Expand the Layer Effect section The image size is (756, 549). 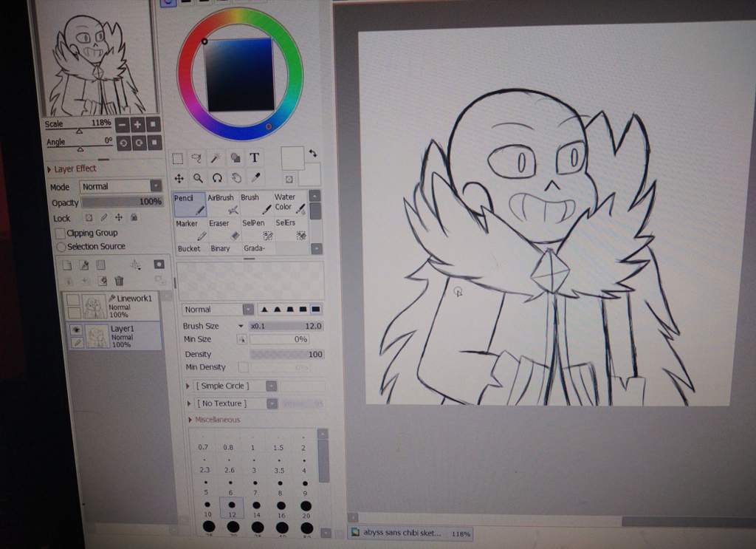pyautogui.click(x=49, y=169)
